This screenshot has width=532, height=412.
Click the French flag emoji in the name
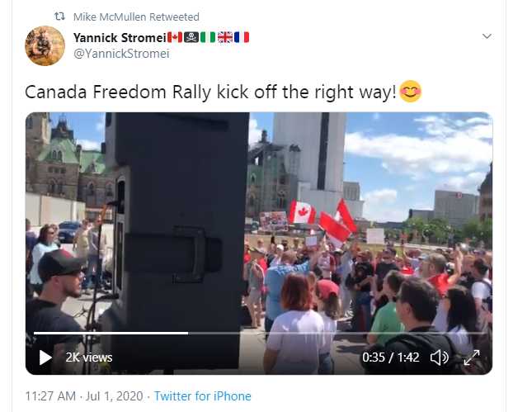click(x=242, y=37)
